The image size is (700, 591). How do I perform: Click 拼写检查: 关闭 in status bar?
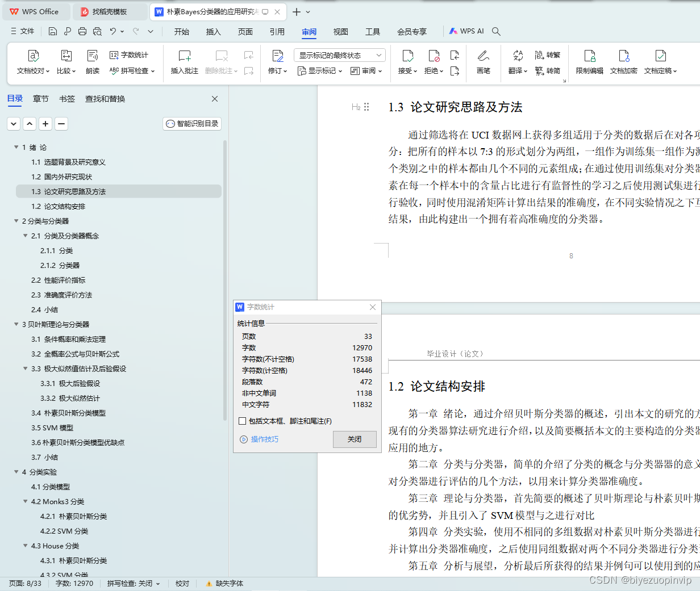click(x=134, y=584)
